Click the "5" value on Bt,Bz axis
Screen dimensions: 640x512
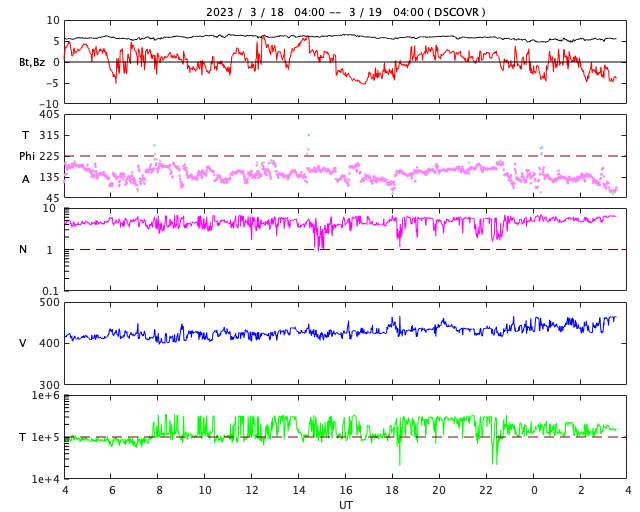click(56, 41)
